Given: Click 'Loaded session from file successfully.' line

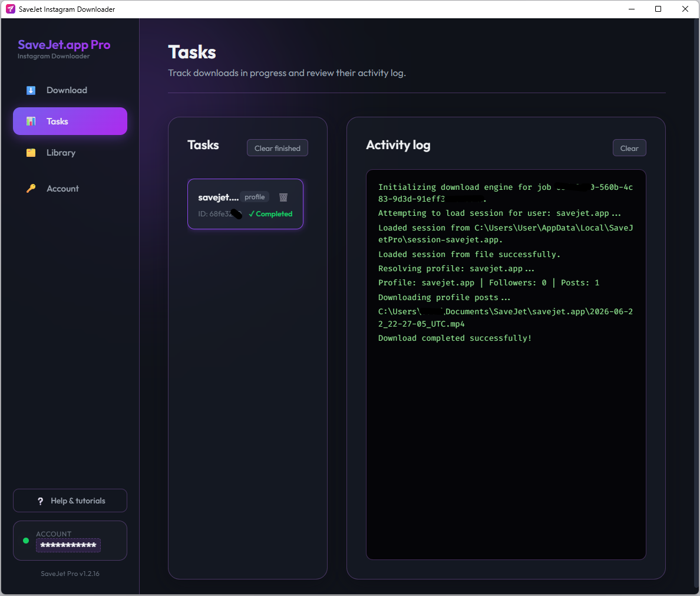Looking at the screenshot, I should 469,254.
